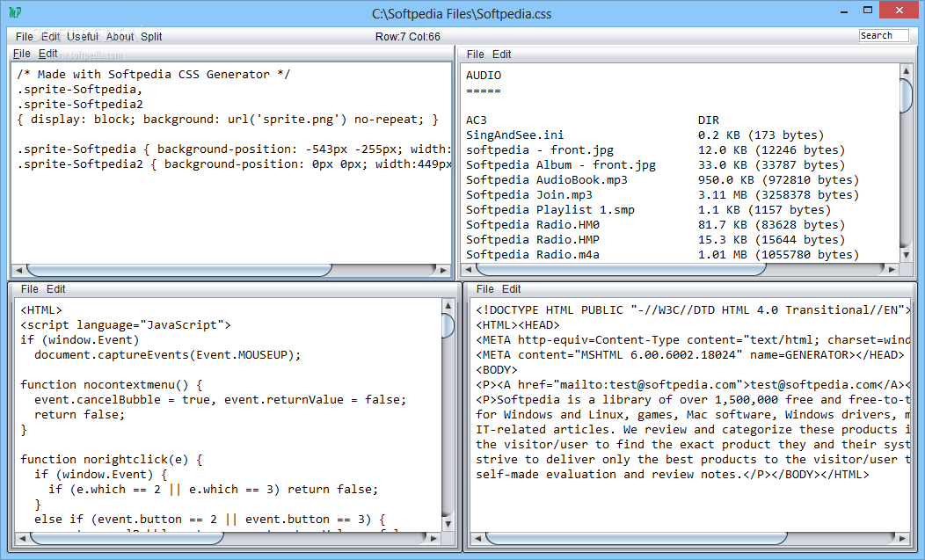Click left scroll arrow in JavaScript pane

22,538
